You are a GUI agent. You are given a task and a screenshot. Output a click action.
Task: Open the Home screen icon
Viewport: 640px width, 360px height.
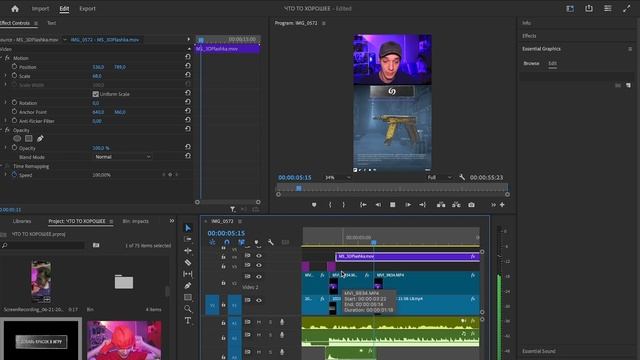click(15, 9)
